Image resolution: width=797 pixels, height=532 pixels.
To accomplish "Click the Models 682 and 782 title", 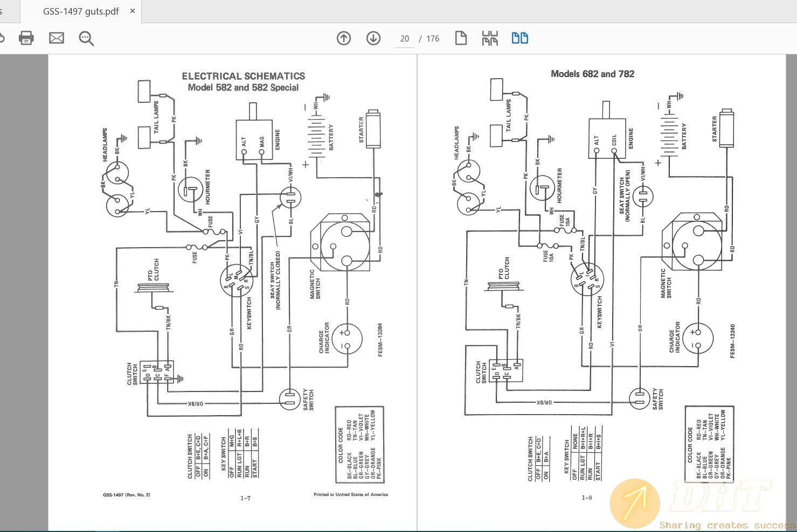I will (x=592, y=74).
